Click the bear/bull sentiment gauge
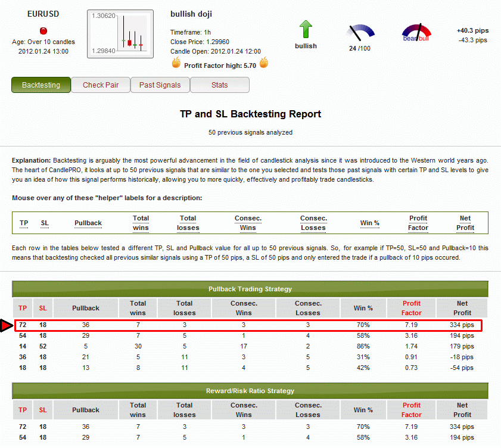501x448 pixels. coord(416,32)
